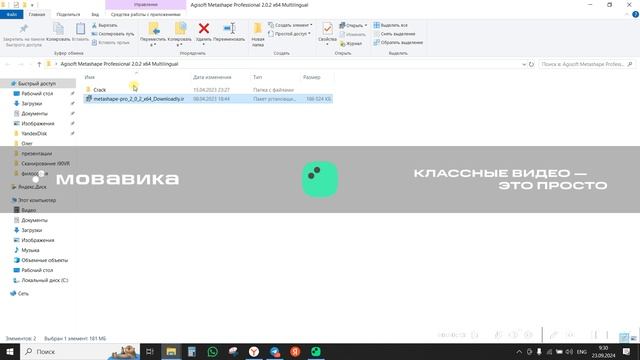Open Рабочий стол under Quick access
The width and height of the screenshot is (640, 360).
pyautogui.click(x=37, y=93)
